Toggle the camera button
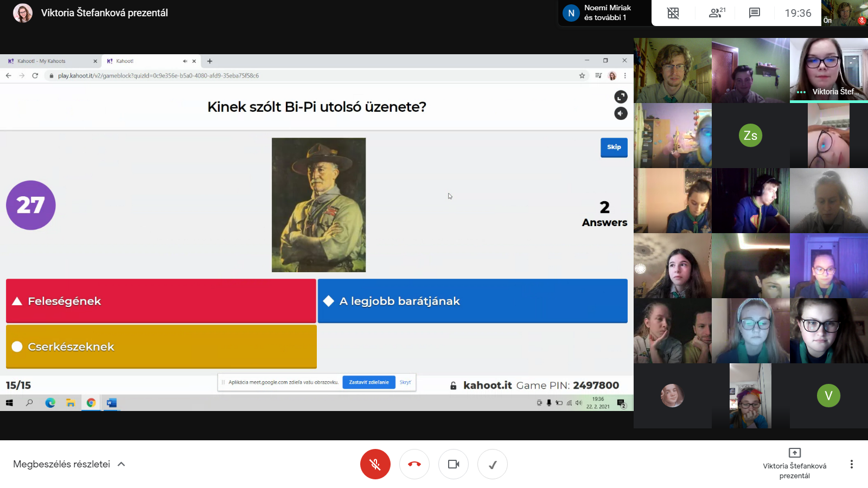The width and height of the screenshot is (868, 488). click(x=454, y=464)
